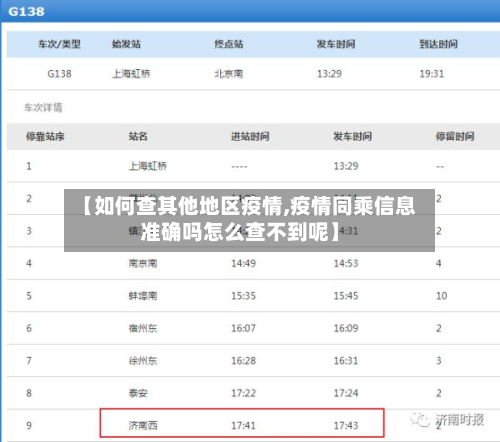Click stay time 2 in the stop 2 row
This screenshot has height=442, width=500.
point(439,199)
